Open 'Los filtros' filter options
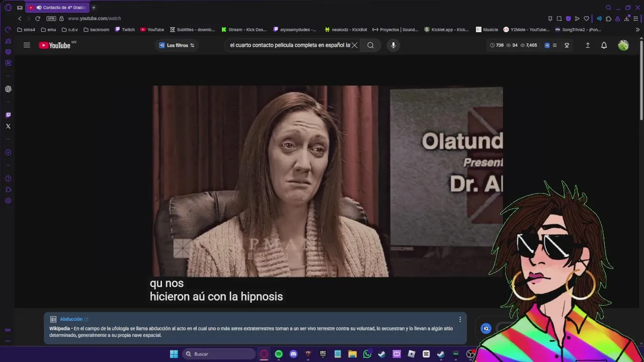The height and width of the screenshot is (362, 644). [x=177, y=45]
